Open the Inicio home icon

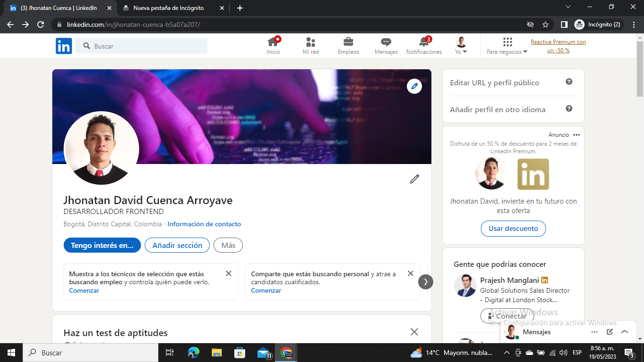tap(273, 46)
